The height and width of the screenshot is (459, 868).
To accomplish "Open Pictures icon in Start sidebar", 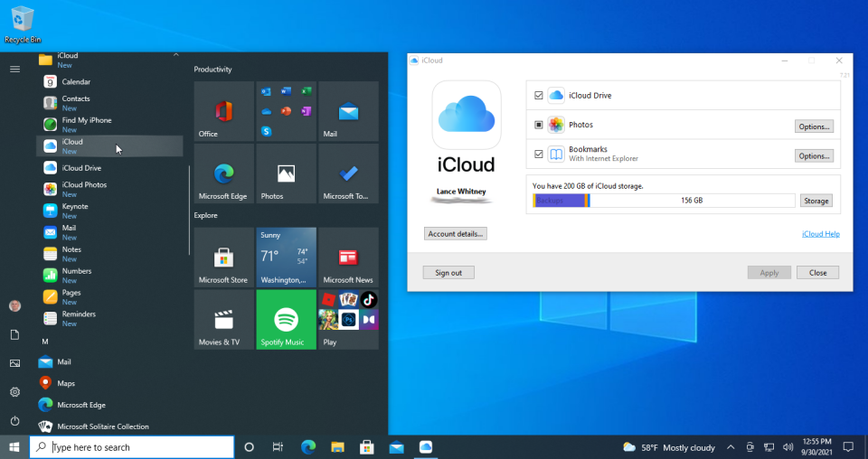I will pyautogui.click(x=15, y=363).
